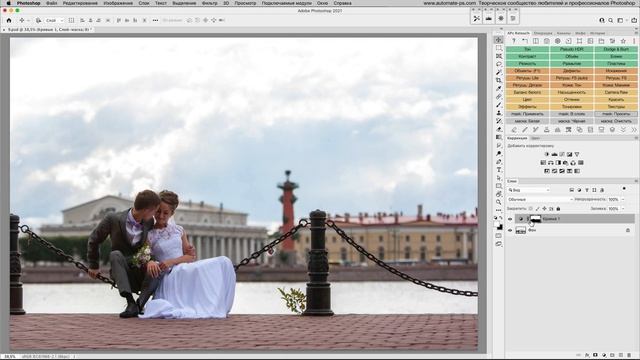Screen dimensions: 640x360
Task: Click the question mark icon in APs Retouch panel
Action: (x=514, y=41)
